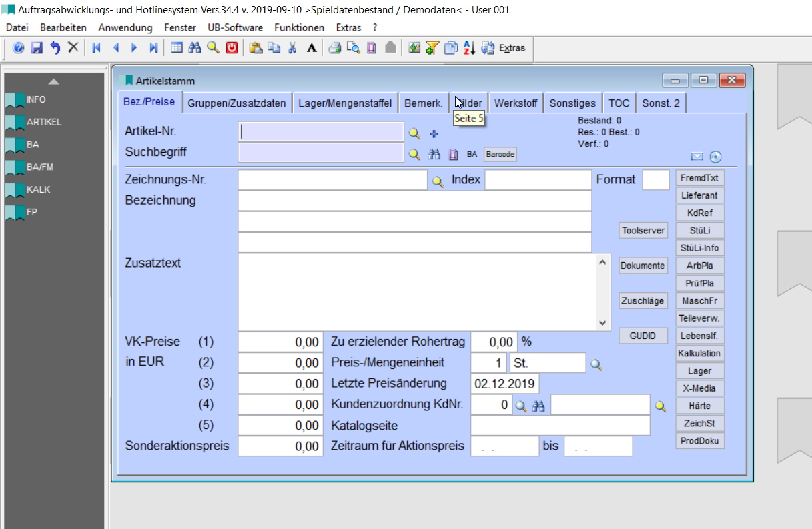The image size is (812, 529).
Task: Click the scissors cut icon
Action: (292, 48)
